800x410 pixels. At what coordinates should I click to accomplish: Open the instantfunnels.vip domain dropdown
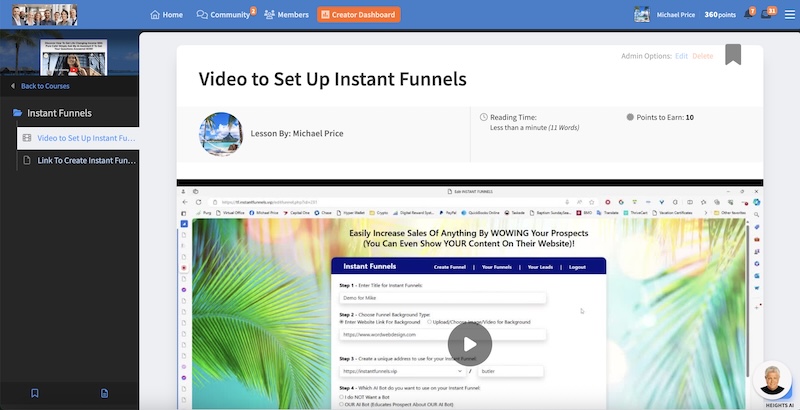click(x=403, y=371)
